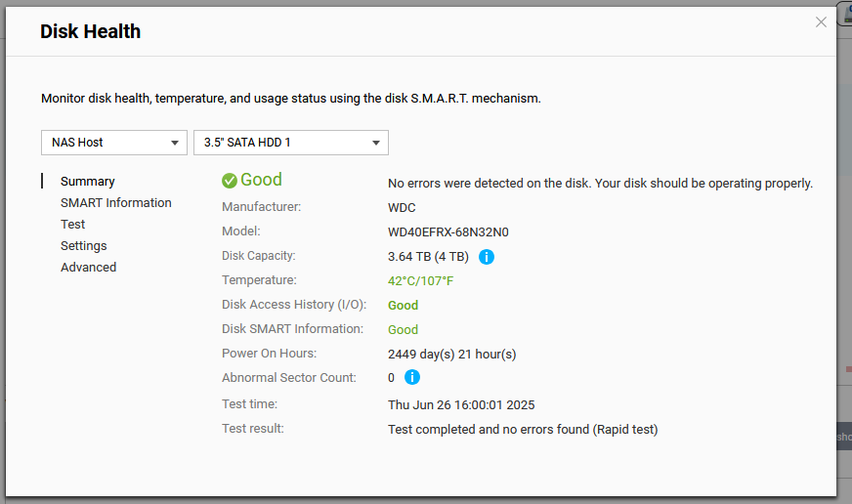Click the Disk Health title heading
852x504 pixels.
point(90,31)
